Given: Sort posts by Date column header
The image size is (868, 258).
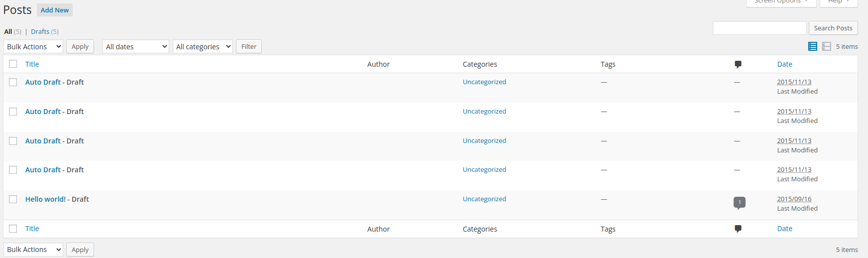Looking at the screenshot, I should pos(785,64).
